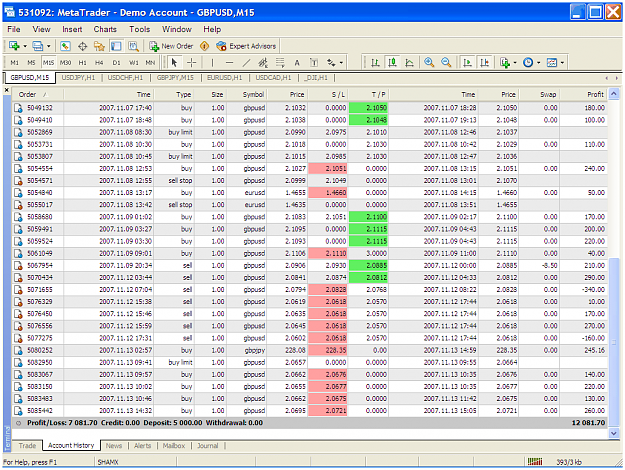Switch to the EURUSD,H1 chart tab
Viewport: 625px width, 470px height.
point(224,77)
